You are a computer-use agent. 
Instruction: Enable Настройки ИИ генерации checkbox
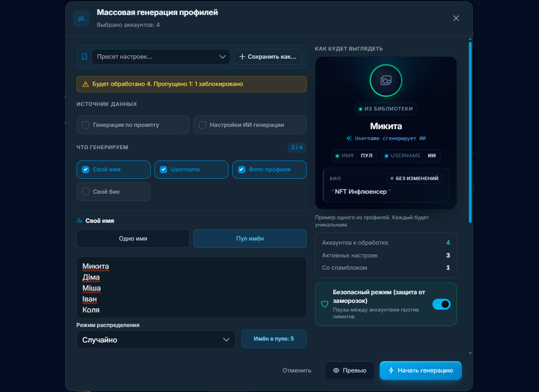pyautogui.click(x=203, y=125)
